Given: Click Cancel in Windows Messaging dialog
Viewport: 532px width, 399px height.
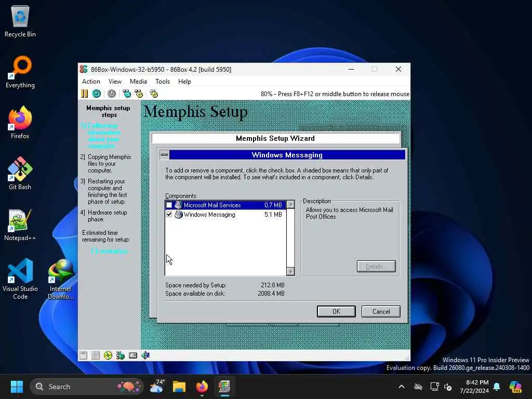Looking at the screenshot, I should 381,312.
